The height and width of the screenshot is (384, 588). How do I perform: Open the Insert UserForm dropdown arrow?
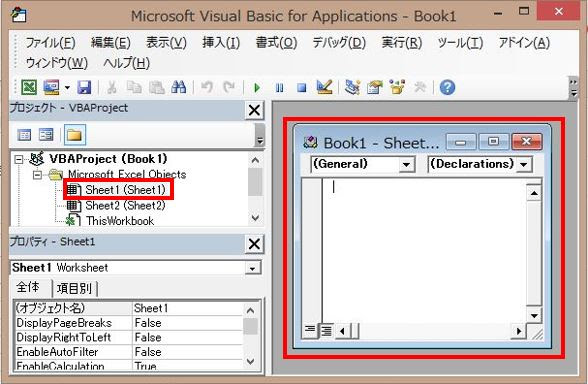[x=67, y=88]
